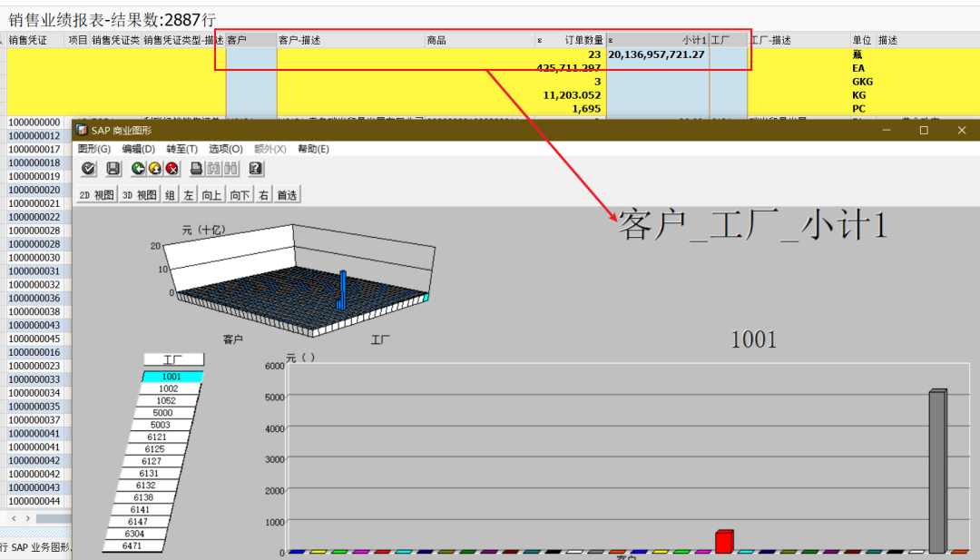Screen dimensions: 980x560
Task: Click the report horizontal scrollbar left arrow
Action: pyautogui.click(x=14, y=519)
